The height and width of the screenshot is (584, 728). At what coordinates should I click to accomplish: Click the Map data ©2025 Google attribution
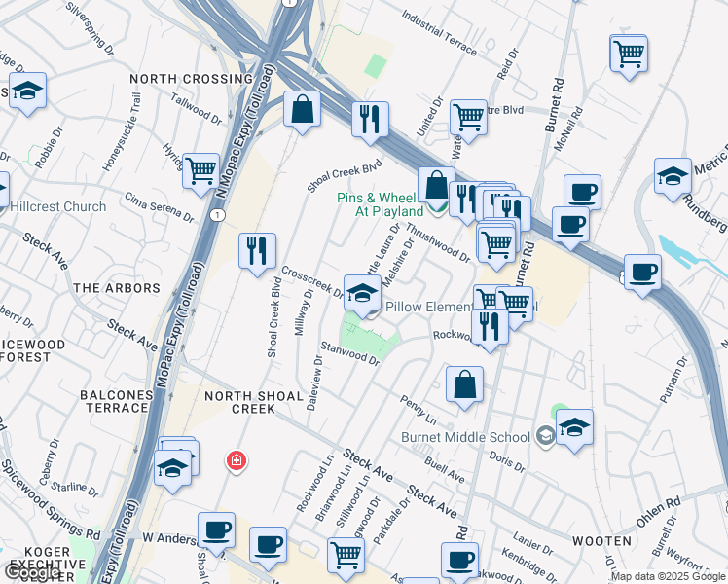pyautogui.click(x=667, y=576)
